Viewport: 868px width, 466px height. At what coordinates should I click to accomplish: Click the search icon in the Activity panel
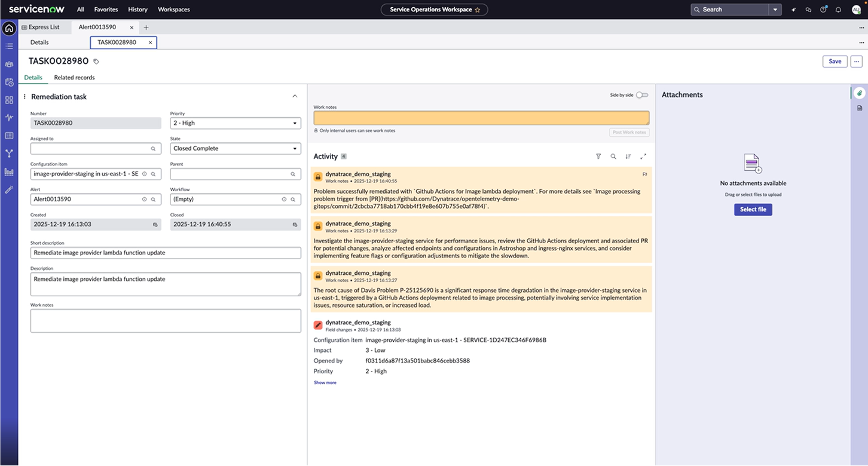click(x=613, y=156)
